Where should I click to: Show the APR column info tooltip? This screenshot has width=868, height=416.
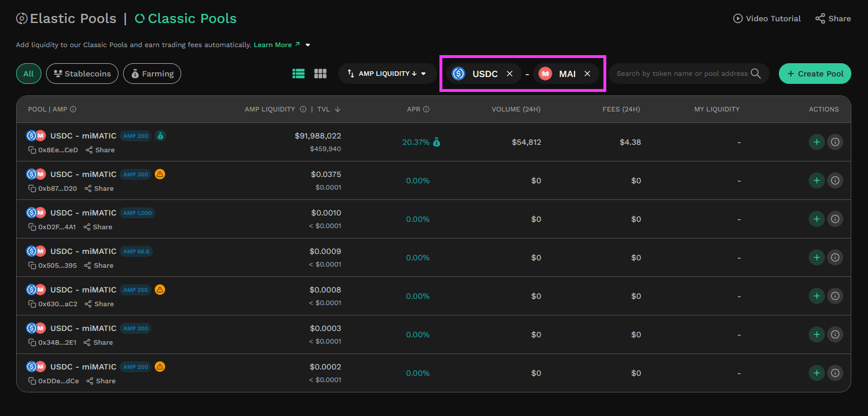(426, 109)
